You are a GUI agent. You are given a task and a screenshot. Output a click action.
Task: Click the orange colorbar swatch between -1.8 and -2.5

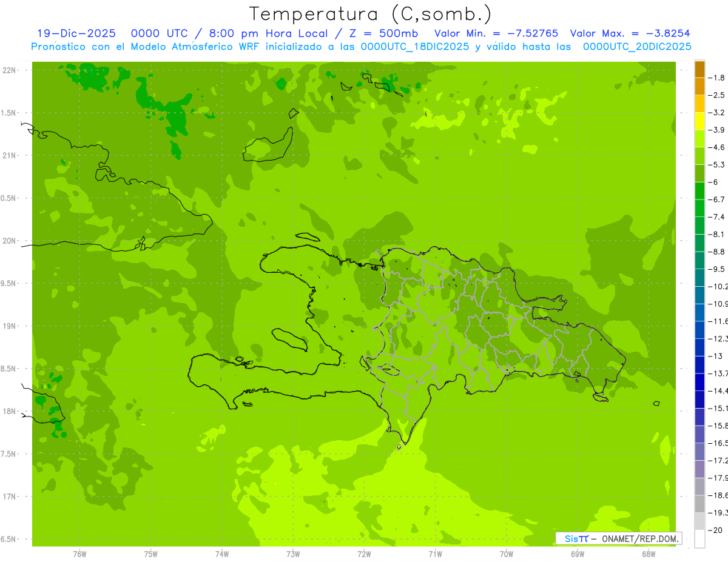[x=699, y=86]
